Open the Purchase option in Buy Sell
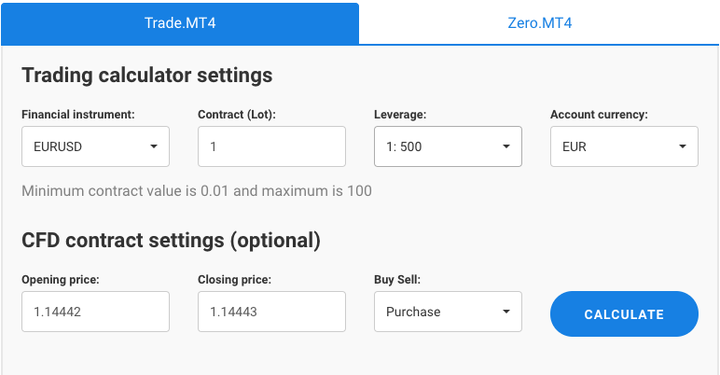Image resolution: width=720 pixels, height=375 pixels. tap(413, 312)
